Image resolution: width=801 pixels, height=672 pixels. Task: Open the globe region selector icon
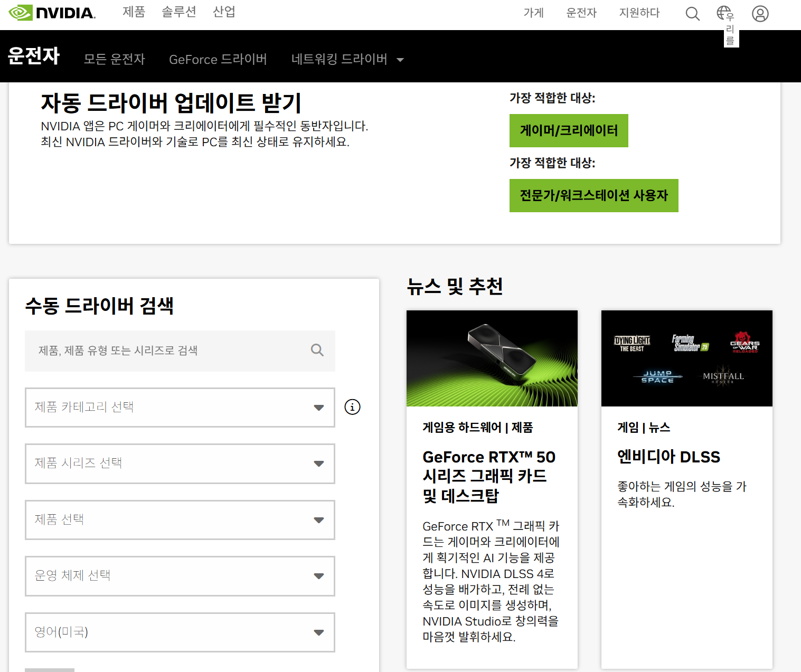pos(724,13)
